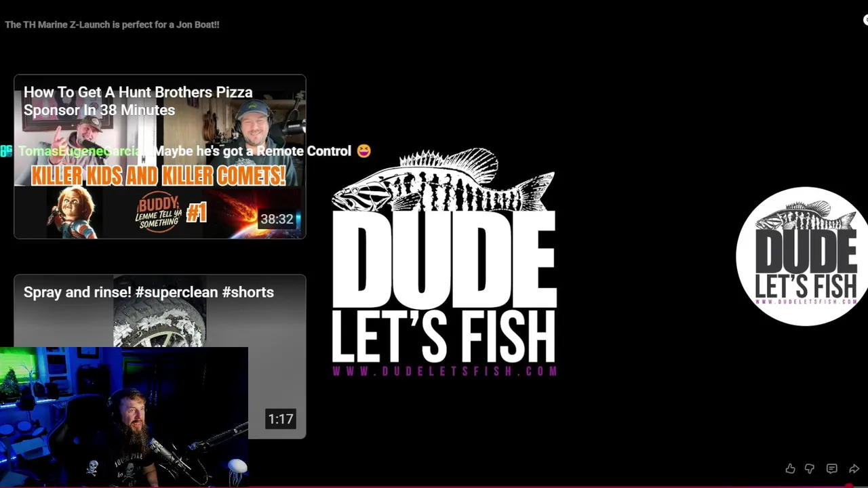Open the Hunt Brothers Pizza suggested video
Viewport: 868px width, 488px height.
click(x=160, y=157)
